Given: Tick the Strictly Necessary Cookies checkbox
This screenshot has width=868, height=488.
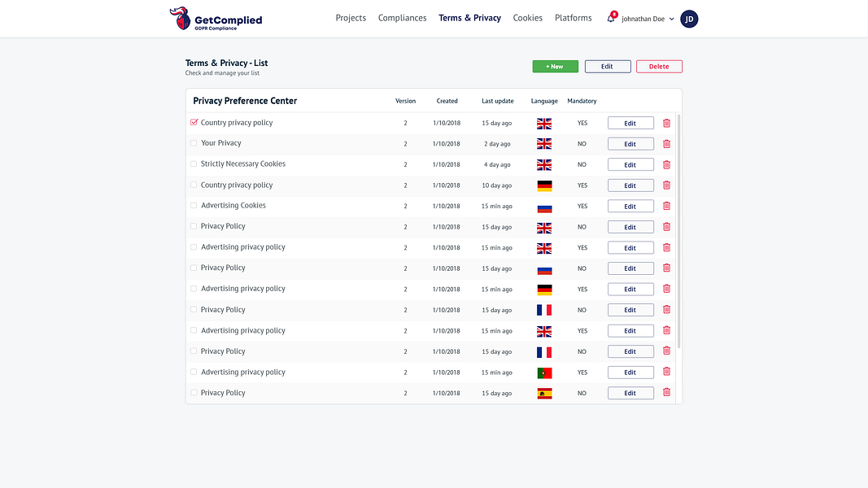Looking at the screenshot, I should [194, 163].
